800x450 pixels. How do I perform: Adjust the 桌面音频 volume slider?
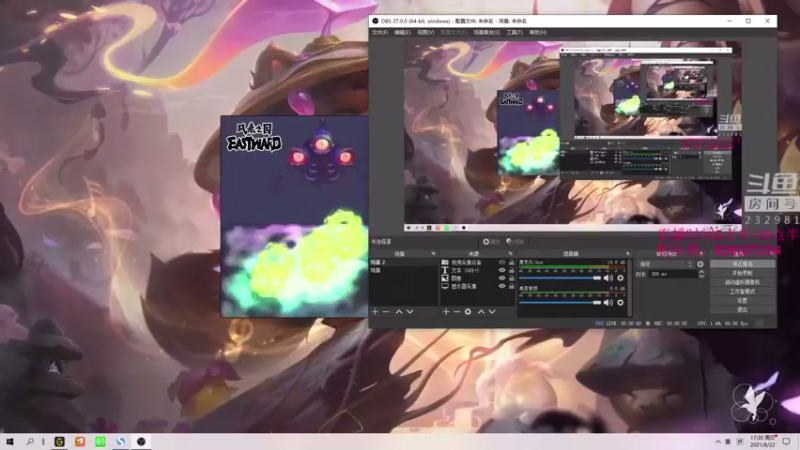point(560,303)
